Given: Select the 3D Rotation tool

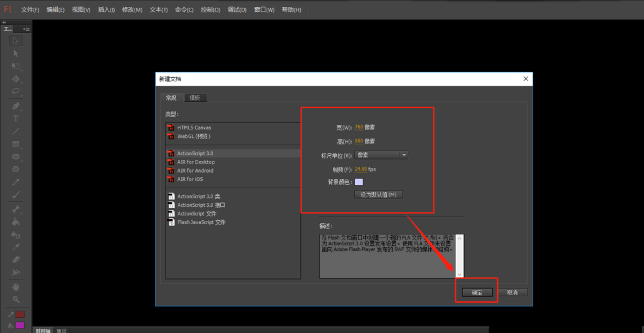Looking at the screenshot, I should click(x=16, y=79).
